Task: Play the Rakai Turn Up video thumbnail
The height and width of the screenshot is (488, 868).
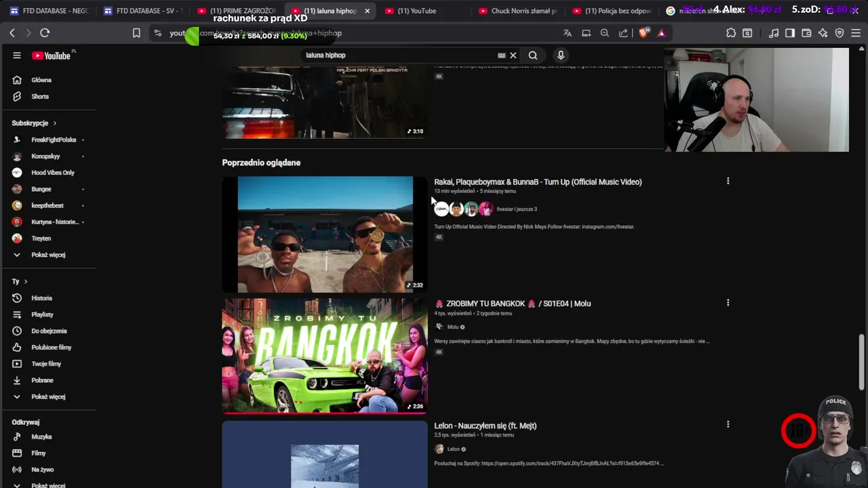Action: (x=325, y=235)
